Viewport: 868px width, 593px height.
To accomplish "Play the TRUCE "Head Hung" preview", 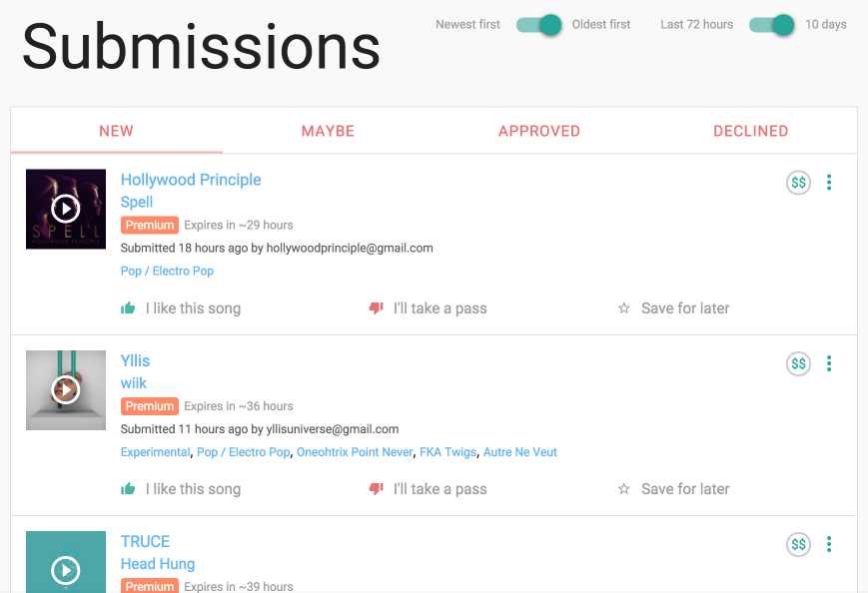I will [x=65, y=571].
